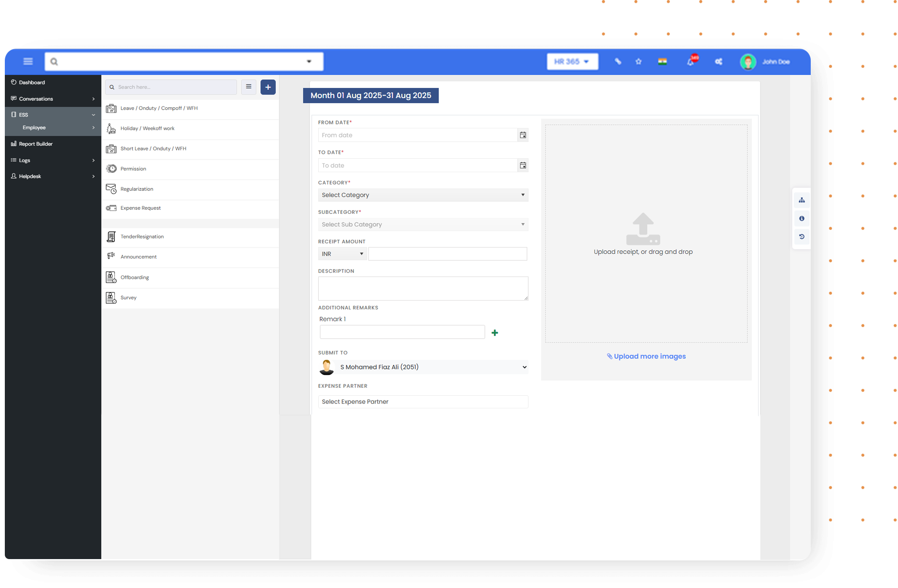This screenshot has height=588, width=898.
Task: Select Regularization from the left menu
Action: point(137,189)
